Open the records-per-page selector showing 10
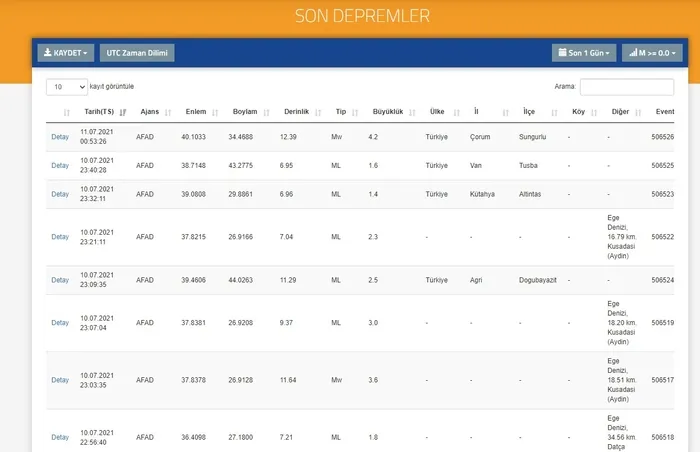Image resolution: width=700 pixels, height=452 pixels. (x=65, y=87)
